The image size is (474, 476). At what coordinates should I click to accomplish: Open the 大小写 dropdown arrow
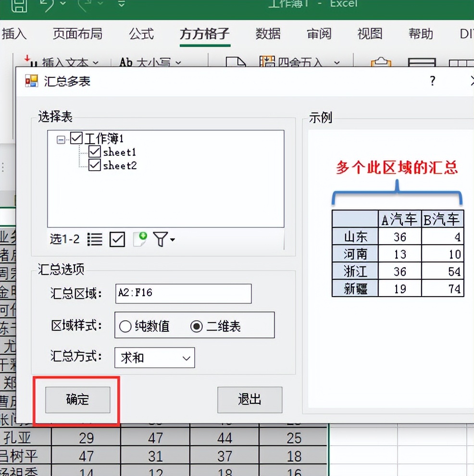(x=178, y=63)
